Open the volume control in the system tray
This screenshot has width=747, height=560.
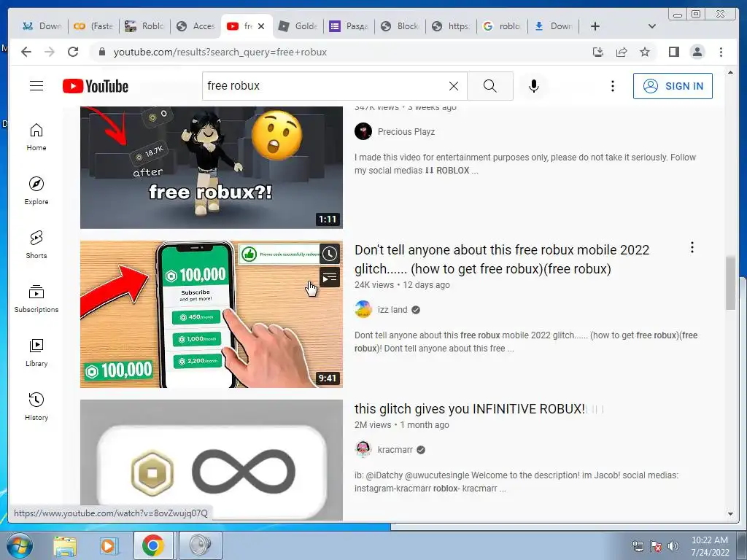tap(673, 546)
